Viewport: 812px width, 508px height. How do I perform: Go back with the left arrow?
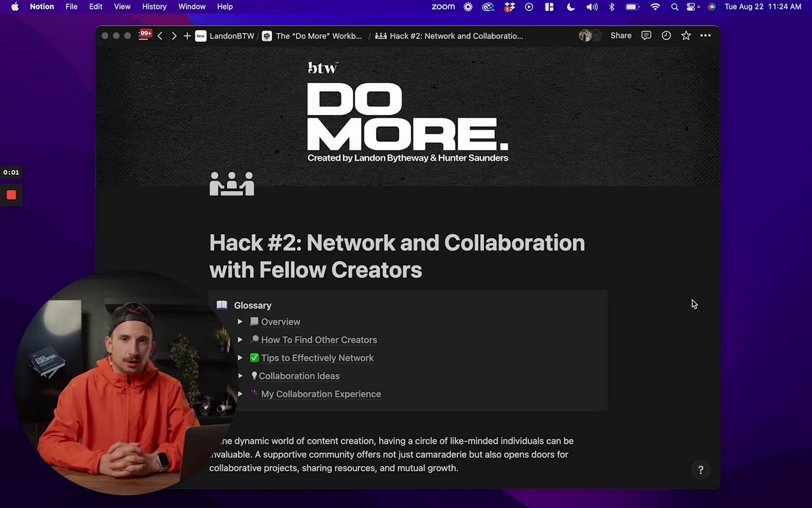click(x=160, y=36)
